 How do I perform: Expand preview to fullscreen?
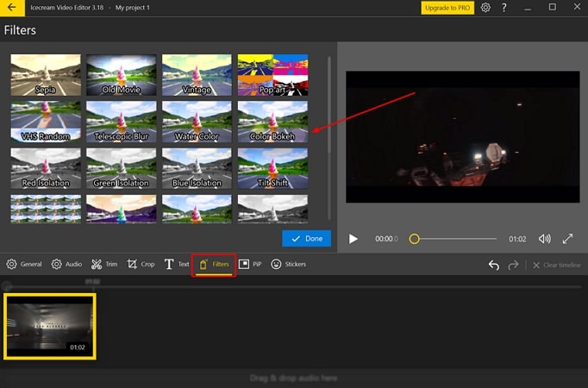[568, 239]
